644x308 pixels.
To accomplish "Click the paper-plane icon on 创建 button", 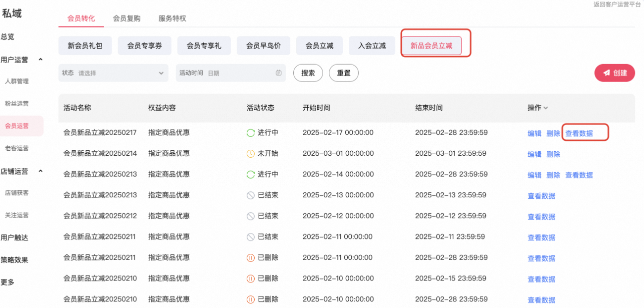I will 606,73.
